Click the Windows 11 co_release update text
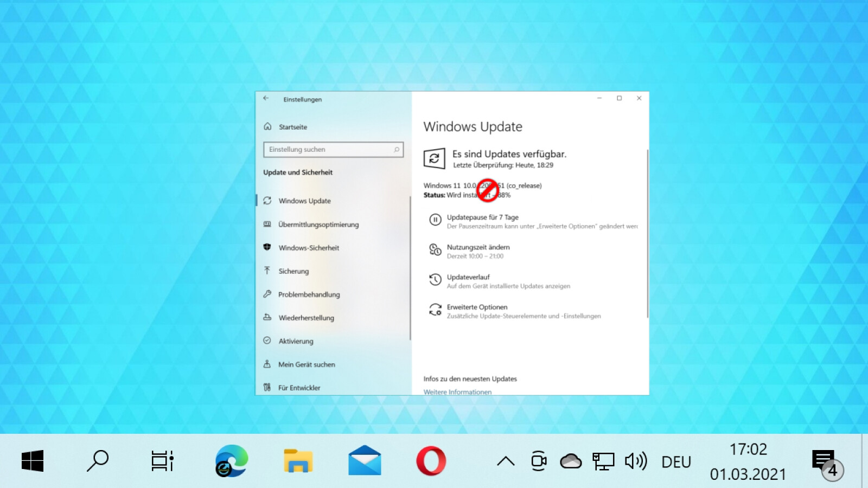Screen dimensions: 868x488 click(482, 185)
